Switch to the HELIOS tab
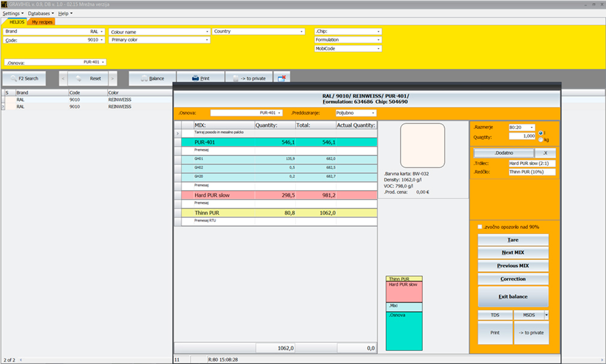This screenshot has width=606, height=364. pyautogui.click(x=16, y=22)
